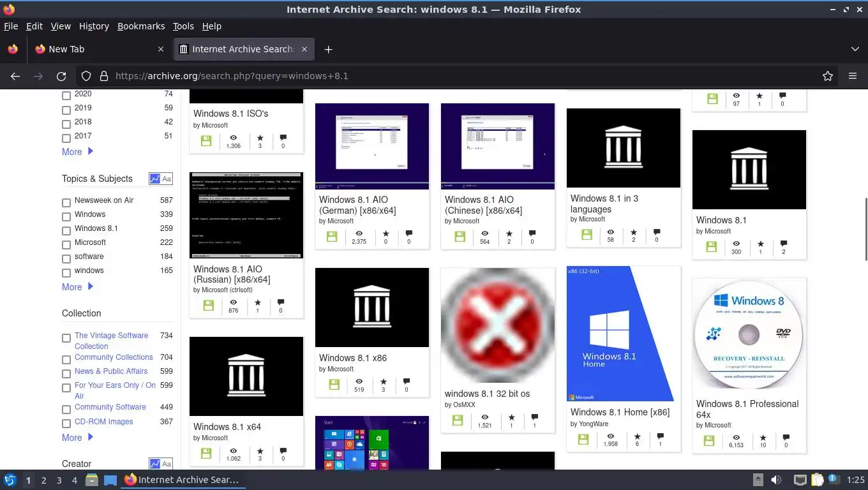Image resolution: width=868 pixels, height=490 pixels.
Task: Check the 2020 year filter
Action: point(66,96)
